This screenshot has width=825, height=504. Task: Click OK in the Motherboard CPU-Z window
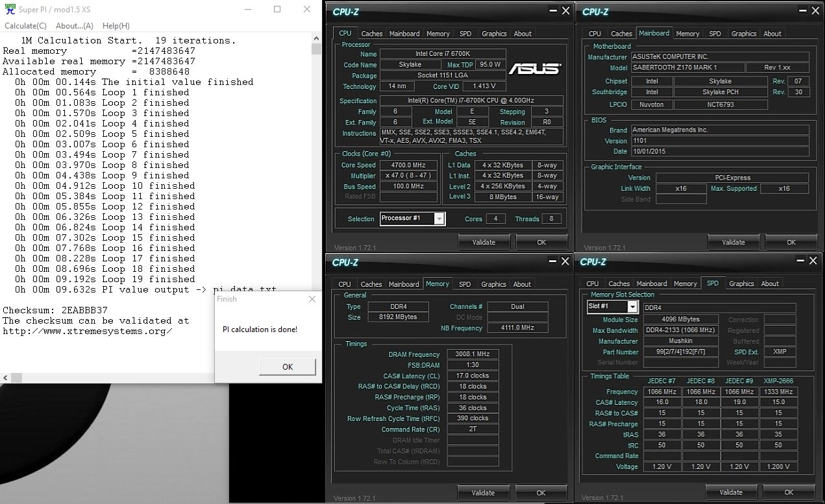[791, 243]
